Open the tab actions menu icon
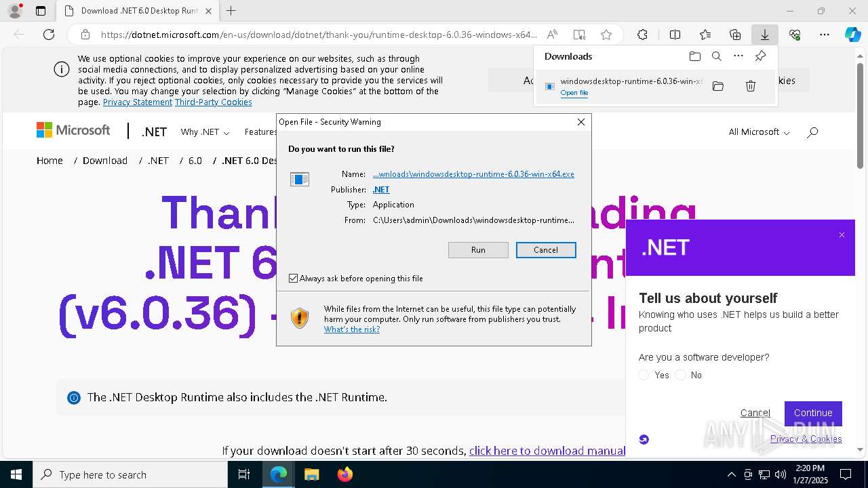 41,11
